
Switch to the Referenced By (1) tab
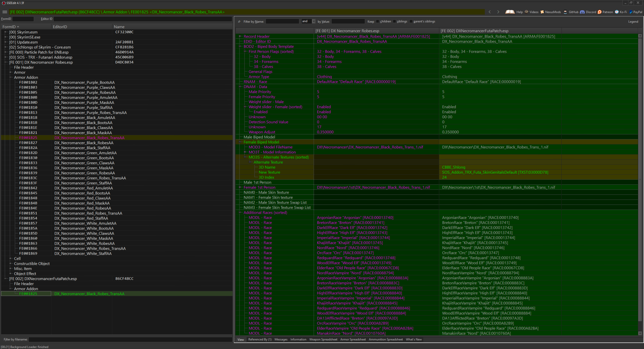(x=260, y=340)
